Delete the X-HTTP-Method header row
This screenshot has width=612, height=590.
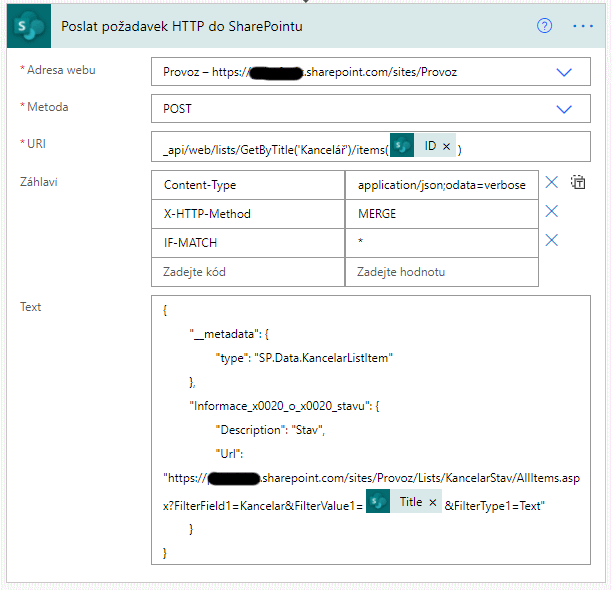click(x=552, y=211)
